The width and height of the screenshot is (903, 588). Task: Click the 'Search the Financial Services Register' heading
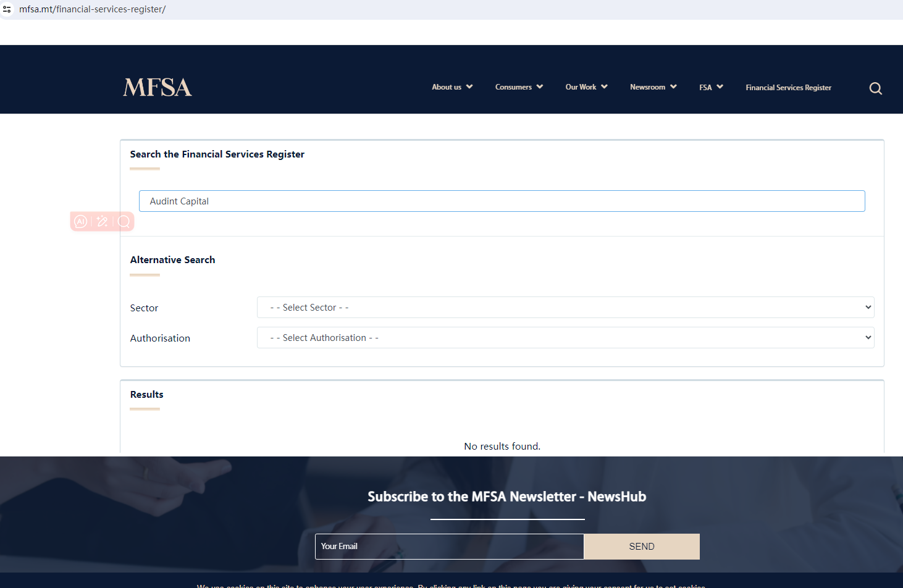[x=217, y=154]
